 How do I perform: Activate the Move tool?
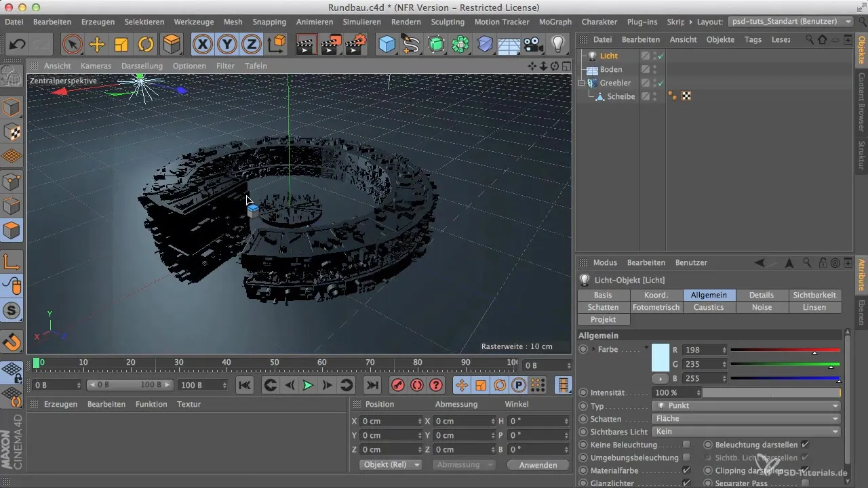pyautogui.click(x=97, y=45)
